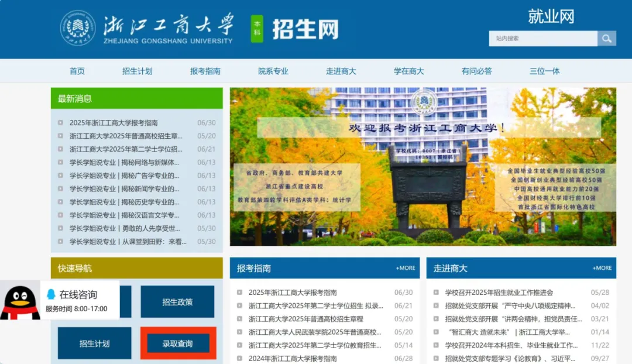
Task: Click the 录取查询 button
Action: point(178,344)
